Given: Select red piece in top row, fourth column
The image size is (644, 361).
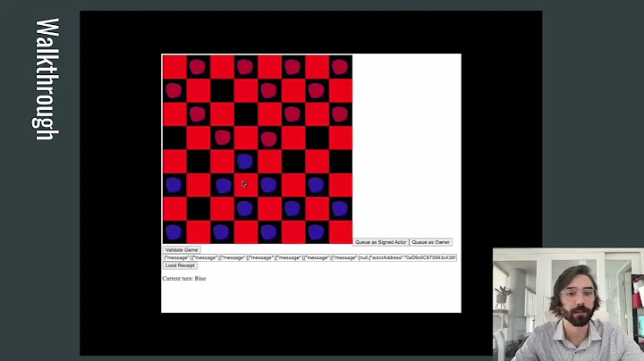Looking at the screenshot, I should point(245,67).
